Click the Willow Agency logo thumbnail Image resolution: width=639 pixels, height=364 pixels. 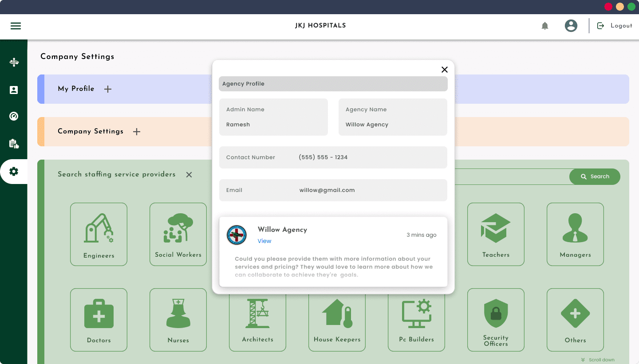(237, 235)
